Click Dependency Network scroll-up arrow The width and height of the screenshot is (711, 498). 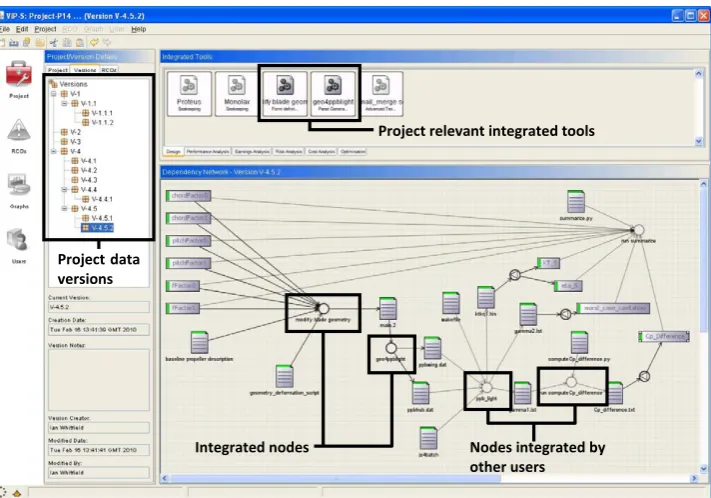click(x=703, y=184)
